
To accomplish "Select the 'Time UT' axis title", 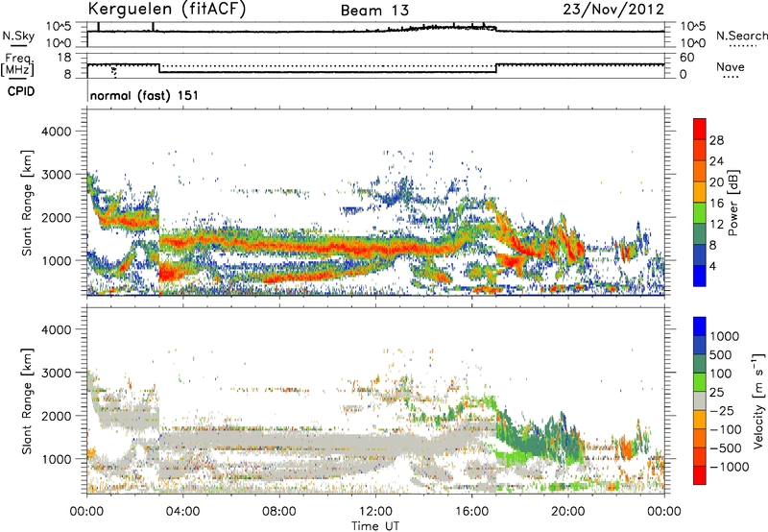I will pos(375,526).
